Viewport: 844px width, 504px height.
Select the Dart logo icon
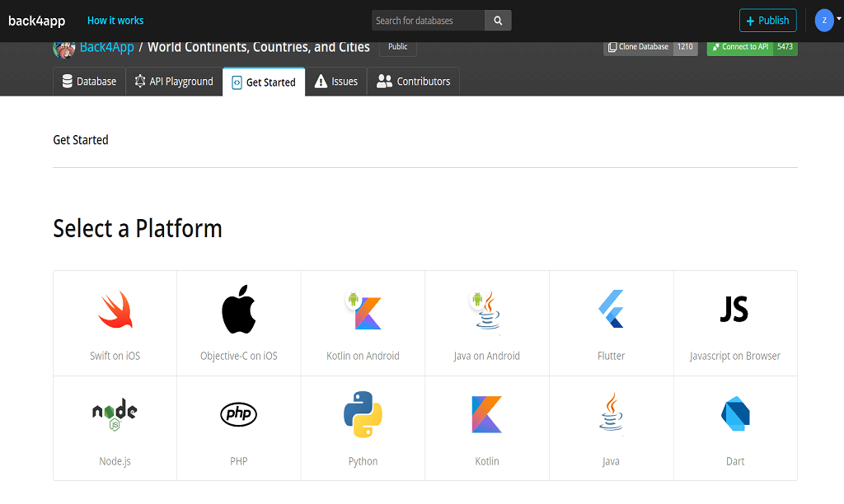735,413
